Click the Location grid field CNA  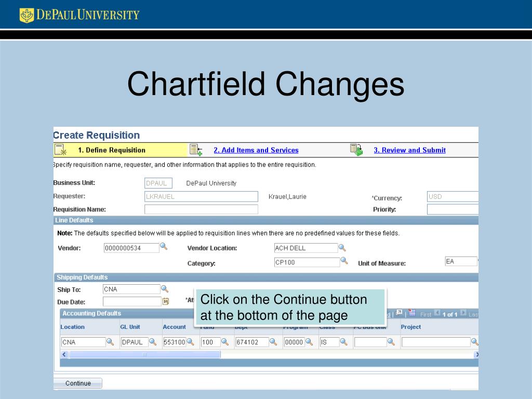pyautogui.click(x=84, y=342)
